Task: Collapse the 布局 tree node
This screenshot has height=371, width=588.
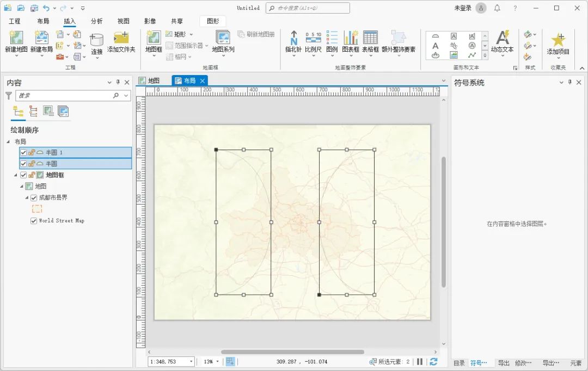Action: (8, 141)
